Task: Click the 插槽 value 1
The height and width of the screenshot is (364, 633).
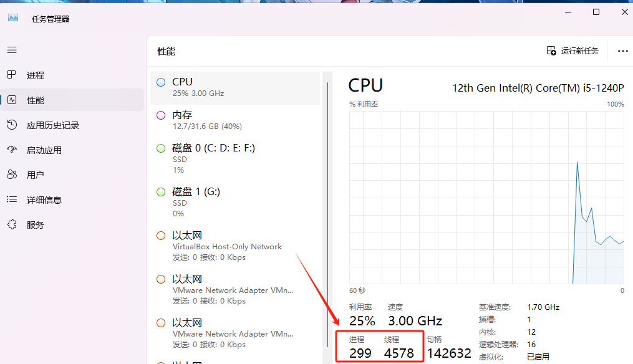Action: (x=529, y=319)
